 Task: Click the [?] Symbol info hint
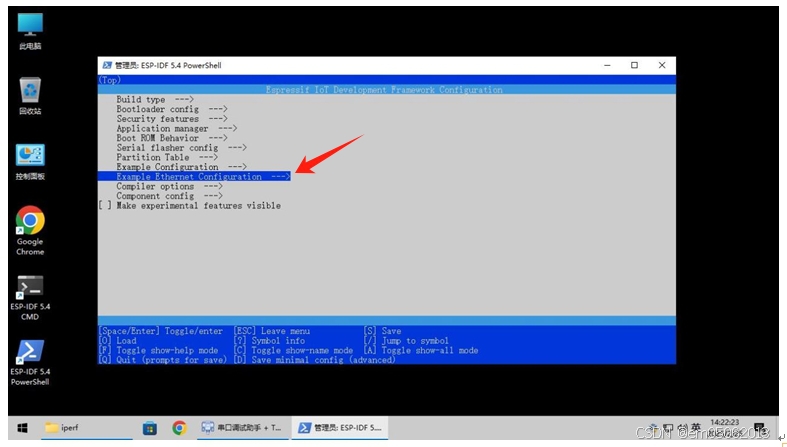click(x=269, y=341)
